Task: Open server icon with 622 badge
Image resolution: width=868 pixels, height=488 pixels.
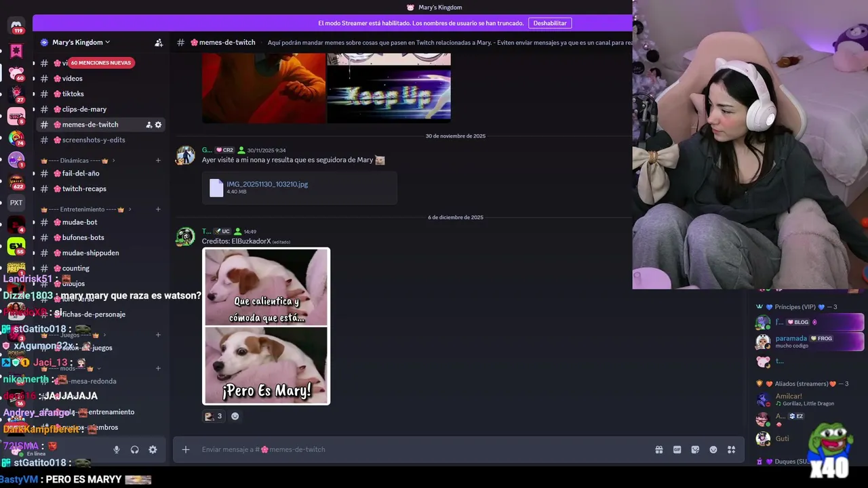Action: 16,181
